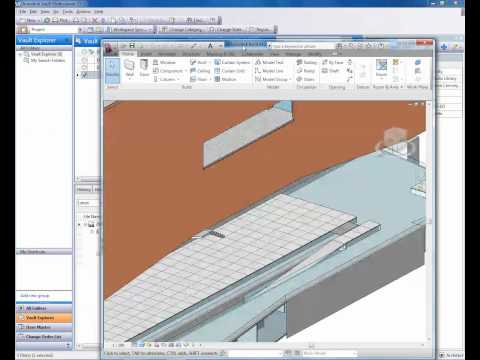Screen dimensions: 480x360
Task: Choose the Model Line tool
Action: click(269, 71)
